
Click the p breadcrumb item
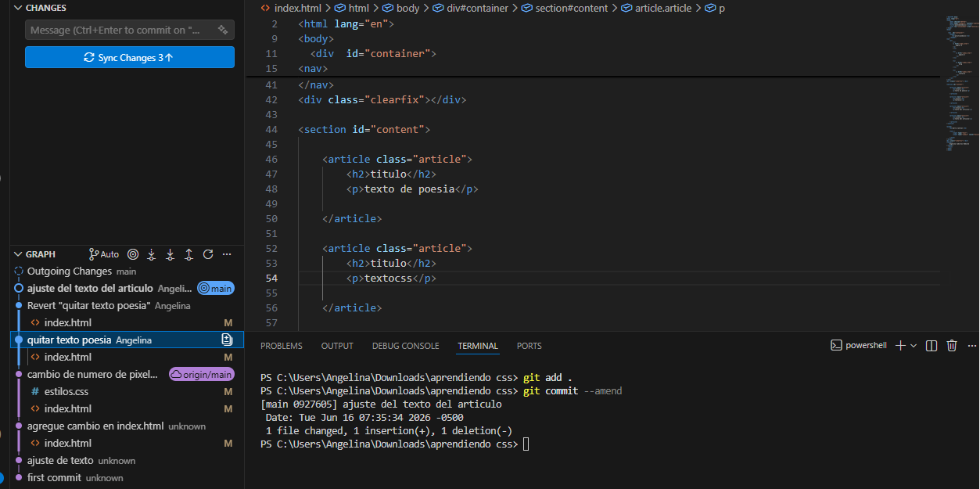(715, 8)
